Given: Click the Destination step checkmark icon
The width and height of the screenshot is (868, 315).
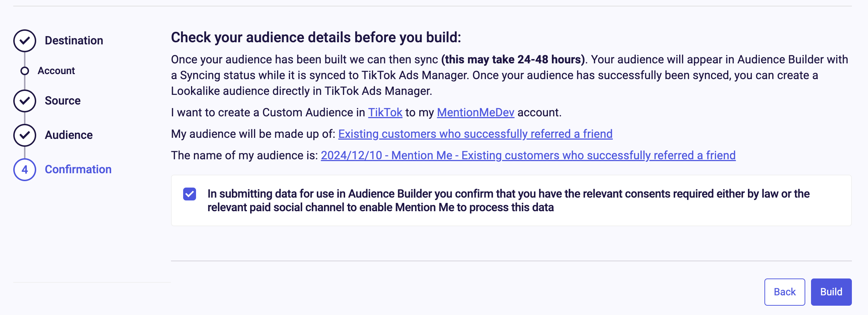Looking at the screenshot, I should [25, 41].
